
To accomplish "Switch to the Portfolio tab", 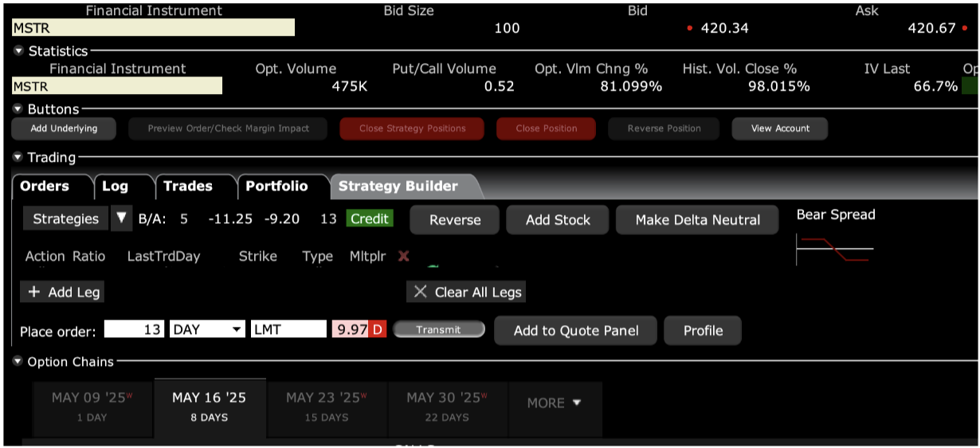I will coord(276,186).
